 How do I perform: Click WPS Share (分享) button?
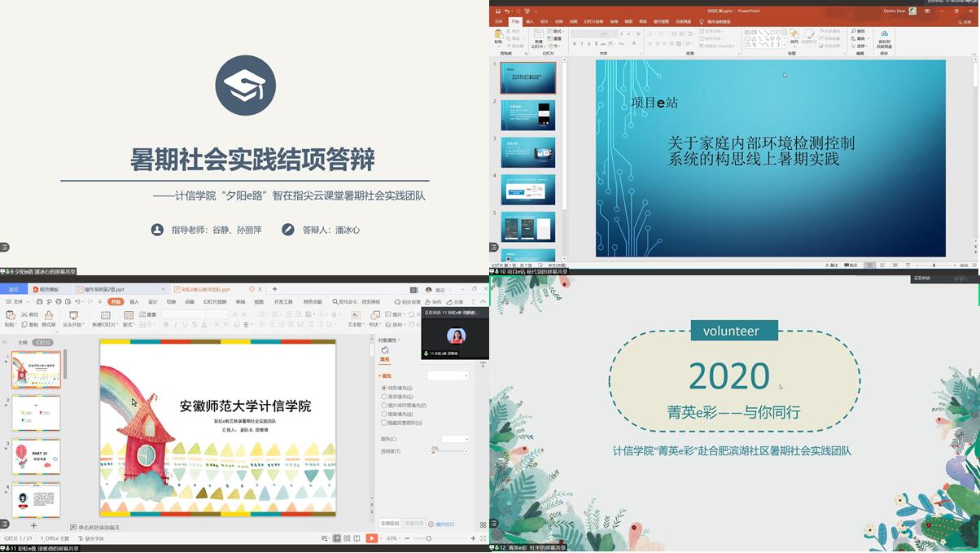455,301
